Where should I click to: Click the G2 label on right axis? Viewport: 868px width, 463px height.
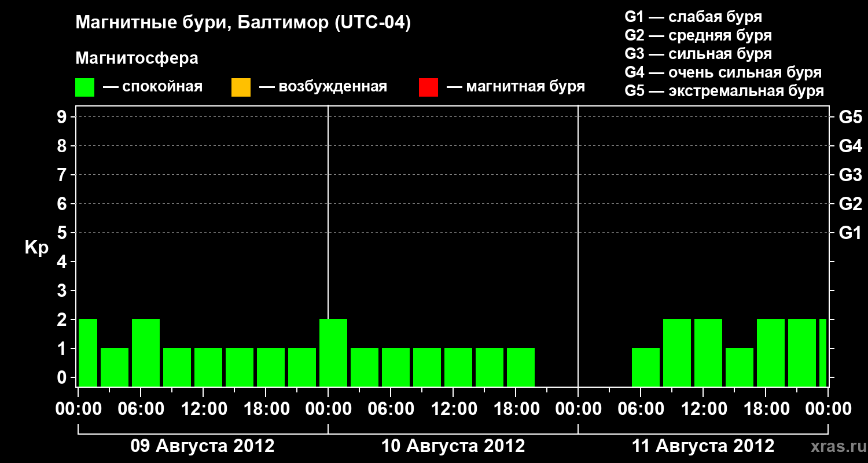point(851,204)
